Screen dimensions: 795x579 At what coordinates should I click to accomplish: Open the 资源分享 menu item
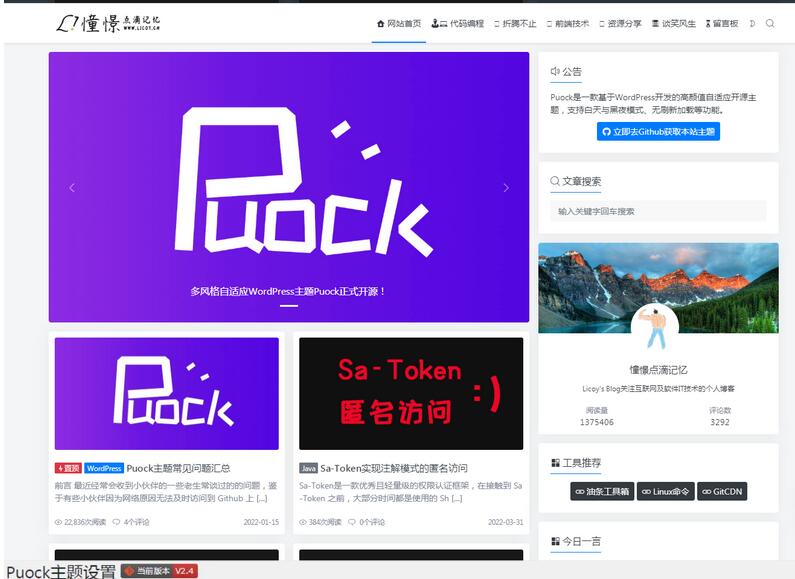click(621, 23)
